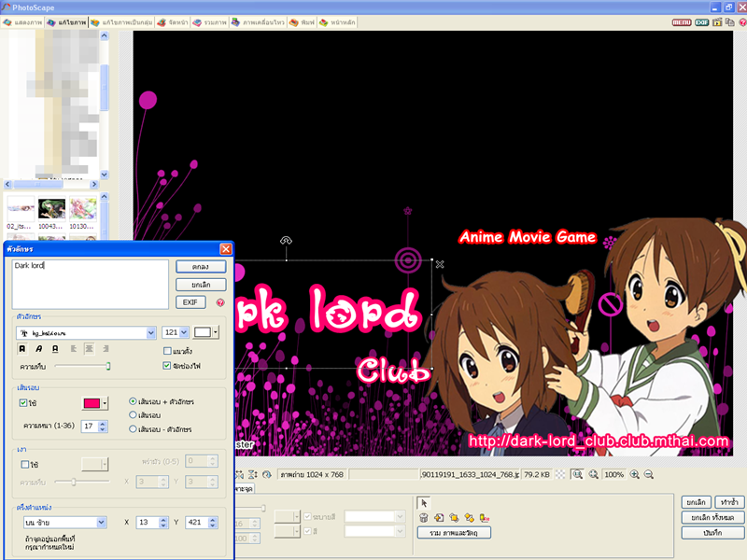Click the บันทึก save button

pyautogui.click(x=712, y=532)
